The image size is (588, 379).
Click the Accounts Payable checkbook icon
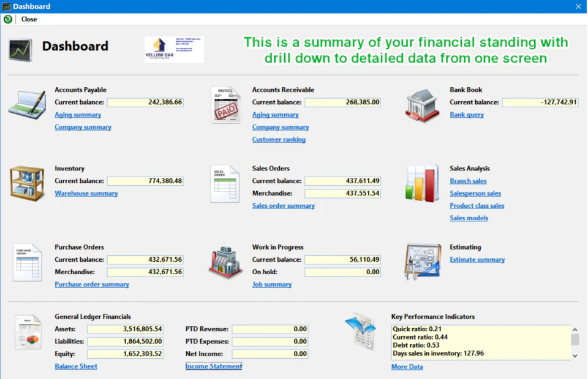[28, 105]
